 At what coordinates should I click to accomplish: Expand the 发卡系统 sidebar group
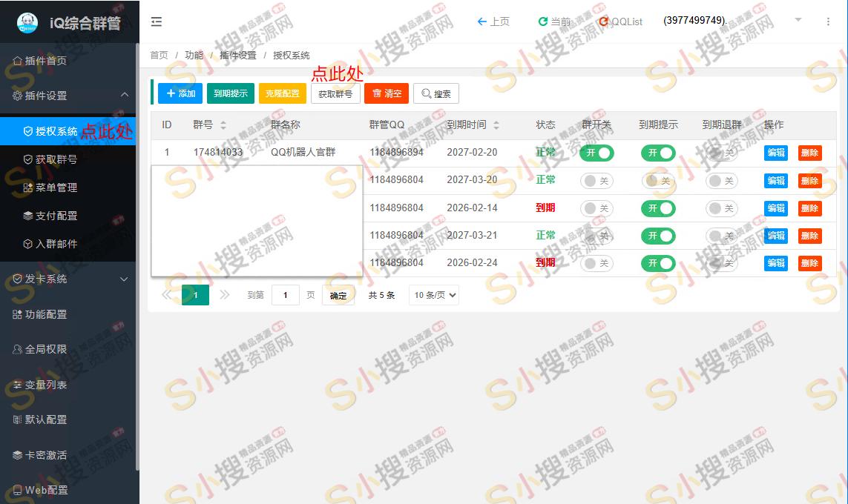pyautogui.click(x=68, y=279)
